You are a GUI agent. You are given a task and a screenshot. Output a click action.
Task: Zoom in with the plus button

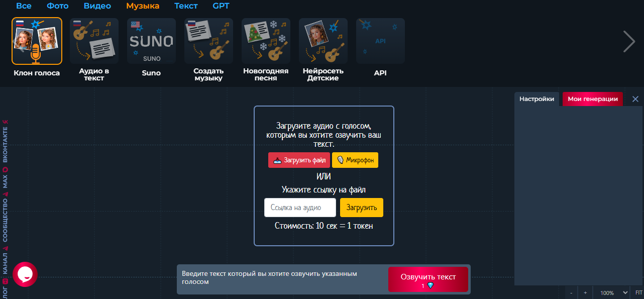(x=585, y=292)
